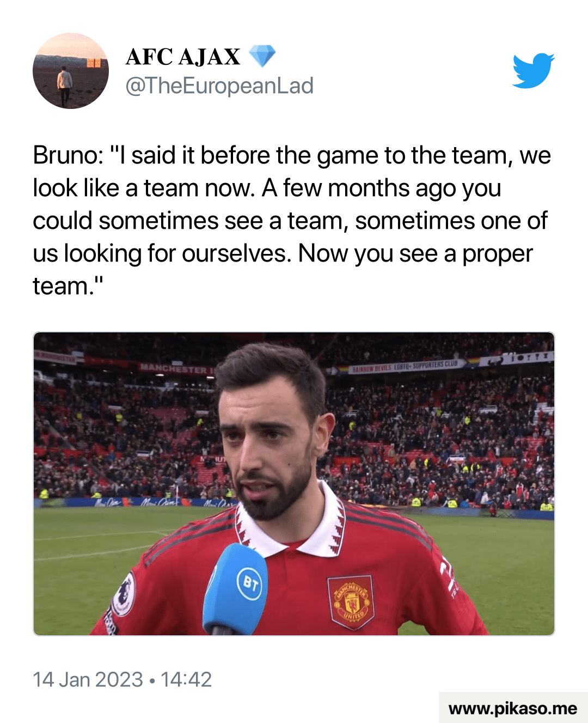Click the Manchester United crest on the shirt
The image size is (588, 723).
pos(352,602)
